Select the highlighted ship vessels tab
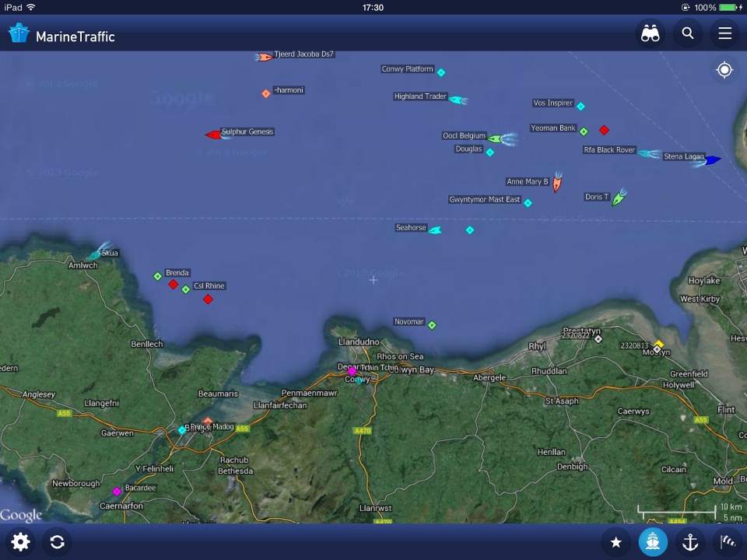 [x=653, y=542]
